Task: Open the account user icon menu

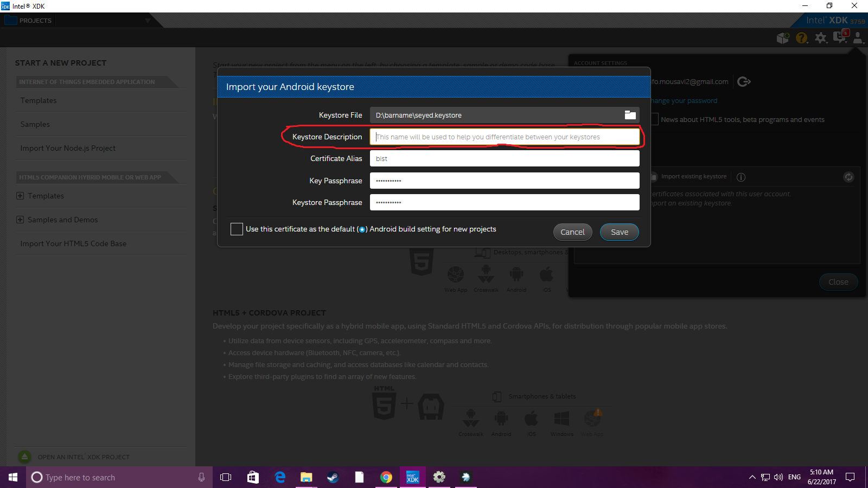Action: [x=858, y=38]
